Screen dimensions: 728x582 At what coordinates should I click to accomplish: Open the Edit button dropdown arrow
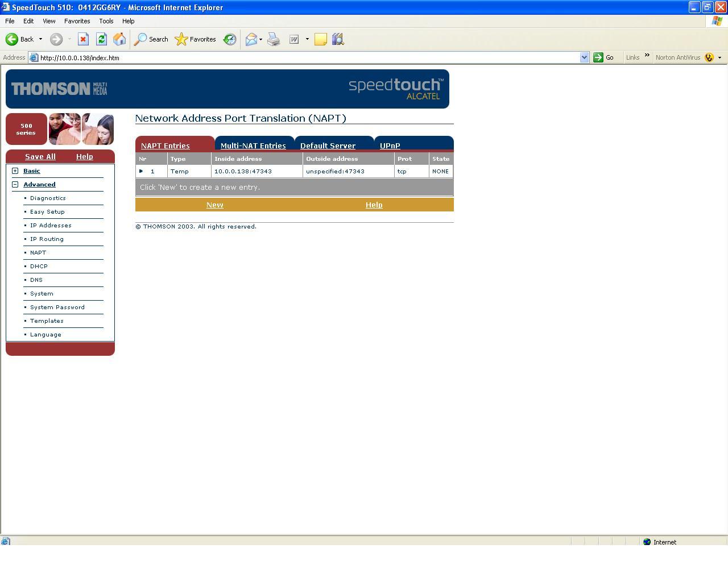(x=307, y=39)
